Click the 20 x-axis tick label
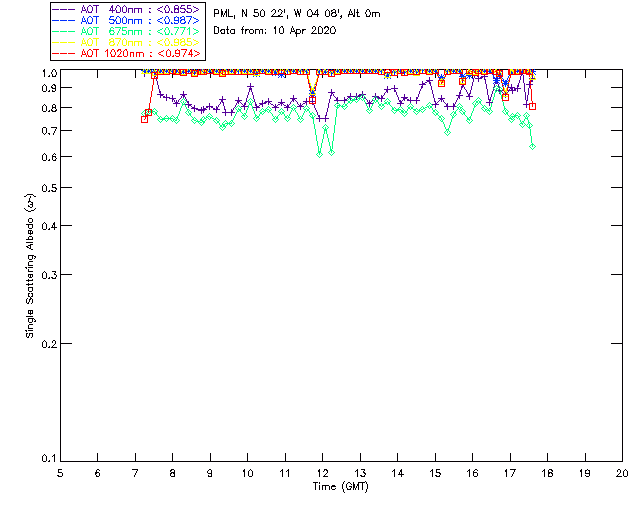640x512 pixels. [622, 474]
